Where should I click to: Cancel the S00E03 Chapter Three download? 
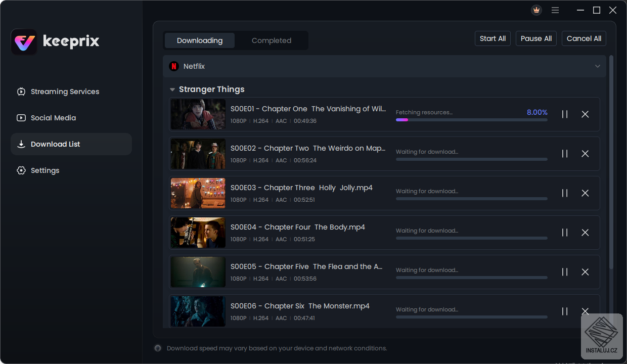(x=585, y=193)
